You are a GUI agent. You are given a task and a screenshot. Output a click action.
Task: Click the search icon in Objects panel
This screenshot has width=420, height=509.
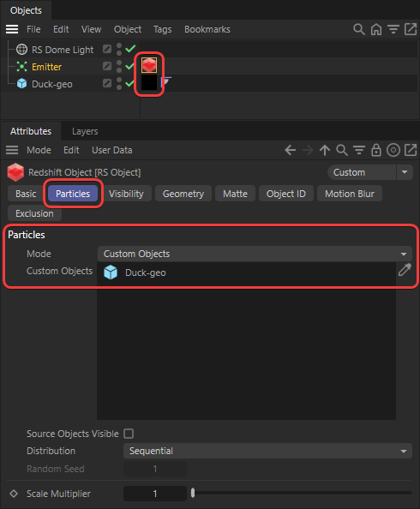(x=359, y=29)
